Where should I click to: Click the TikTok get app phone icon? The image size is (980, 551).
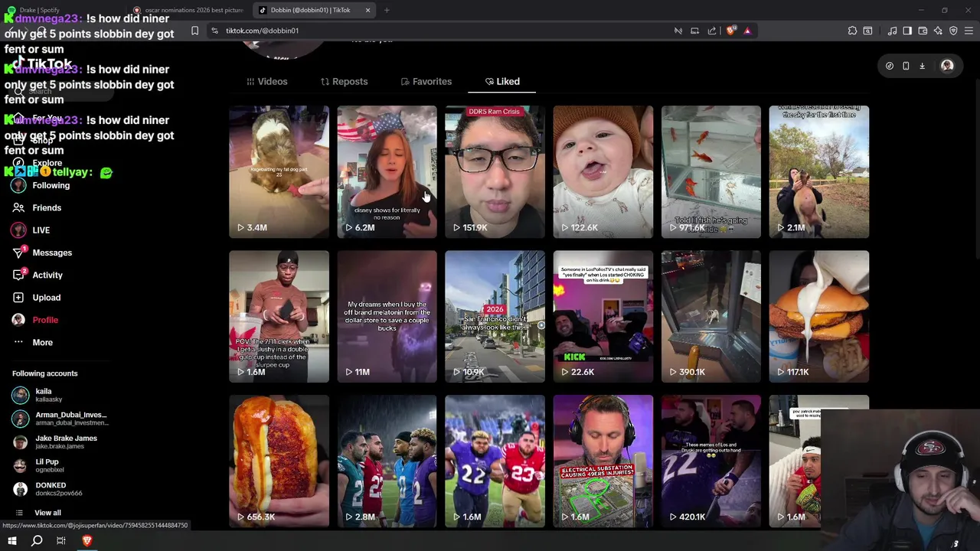(906, 66)
